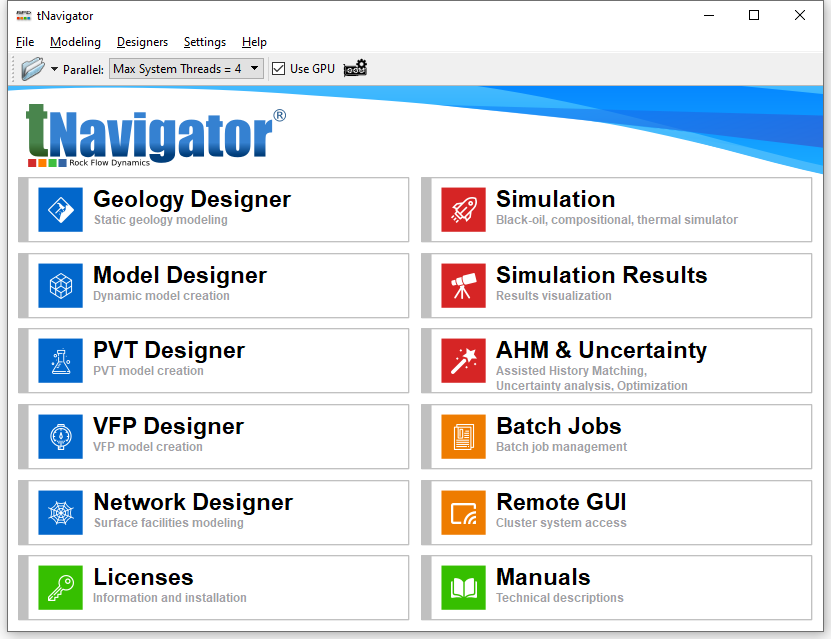This screenshot has height=639, width=831.
Task: Click 'Technical descriptions' subtitle
Action: (560, 598)
